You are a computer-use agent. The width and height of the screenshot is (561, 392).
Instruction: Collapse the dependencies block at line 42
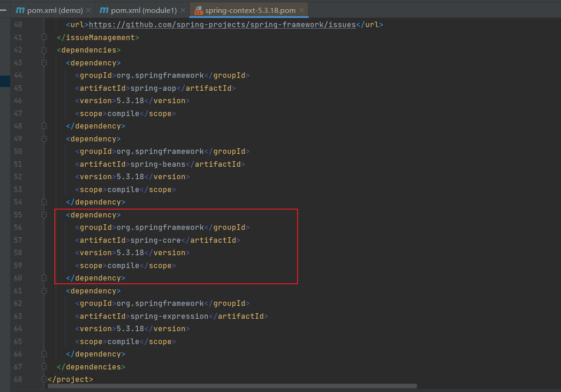pyautogui.click(x=44, y=50)
